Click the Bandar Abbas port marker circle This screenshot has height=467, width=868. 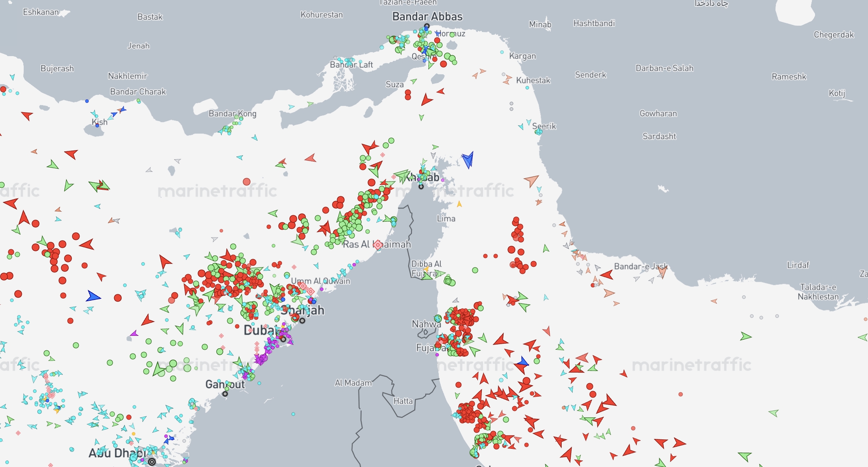427,26
